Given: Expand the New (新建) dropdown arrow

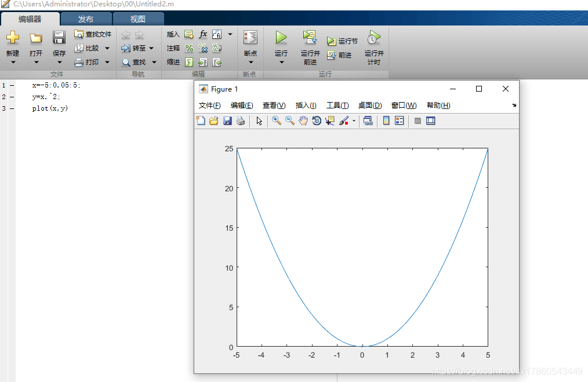Looking at the screenshot, I should click(13, 62).
